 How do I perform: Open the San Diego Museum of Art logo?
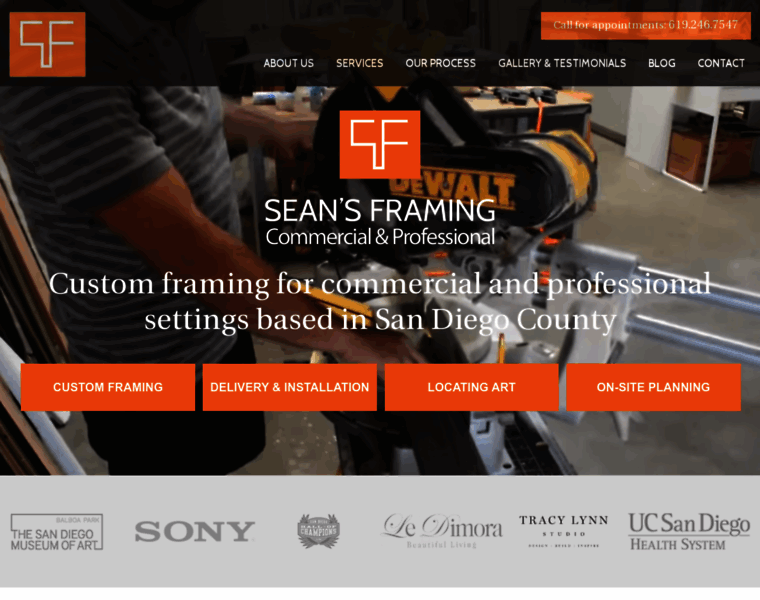[57, 532]
